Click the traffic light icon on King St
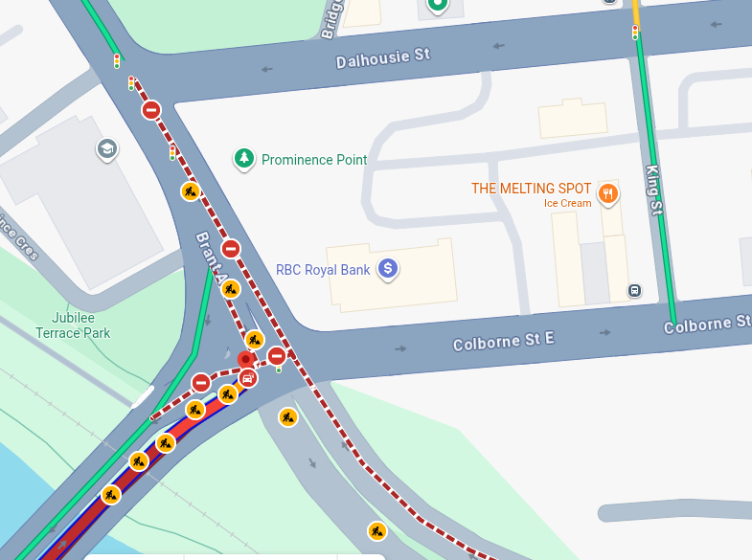 [x=635, y=33]
